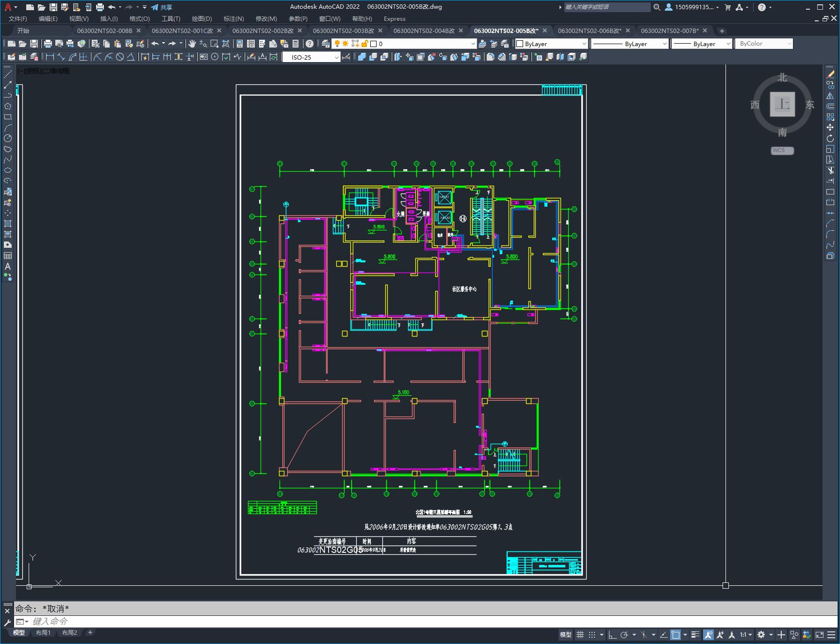Select the Rotate modify tool

click(x=830, y=138)
